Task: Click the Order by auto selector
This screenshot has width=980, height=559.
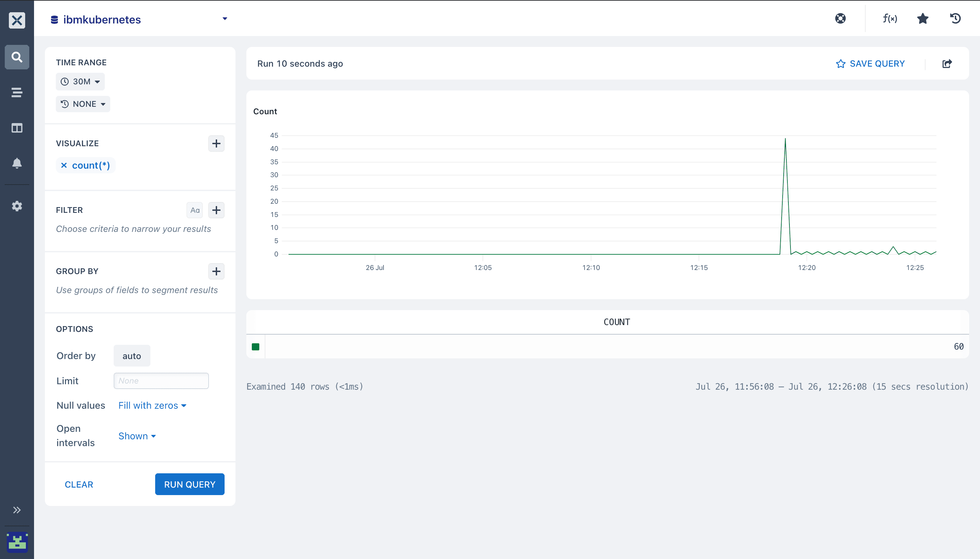Action: [x=132, y=356]
